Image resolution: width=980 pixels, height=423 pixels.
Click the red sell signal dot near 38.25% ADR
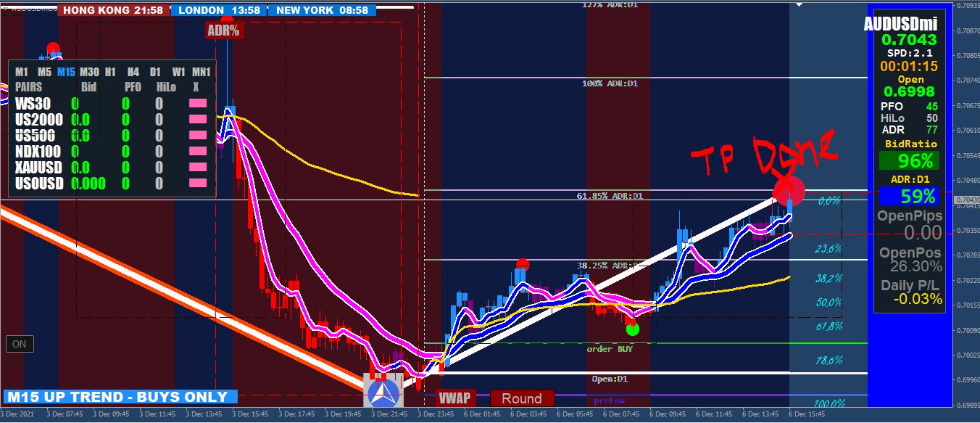(x=523, y=265)
